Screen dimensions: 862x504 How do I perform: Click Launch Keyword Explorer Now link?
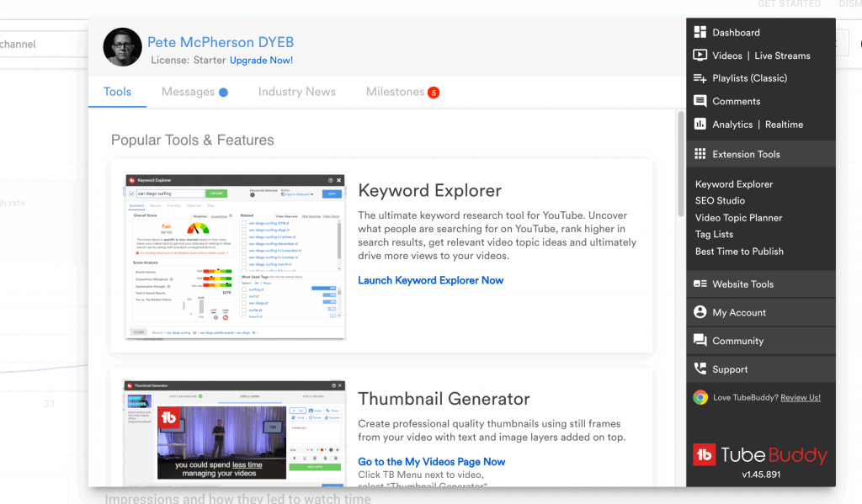[430, 280]
